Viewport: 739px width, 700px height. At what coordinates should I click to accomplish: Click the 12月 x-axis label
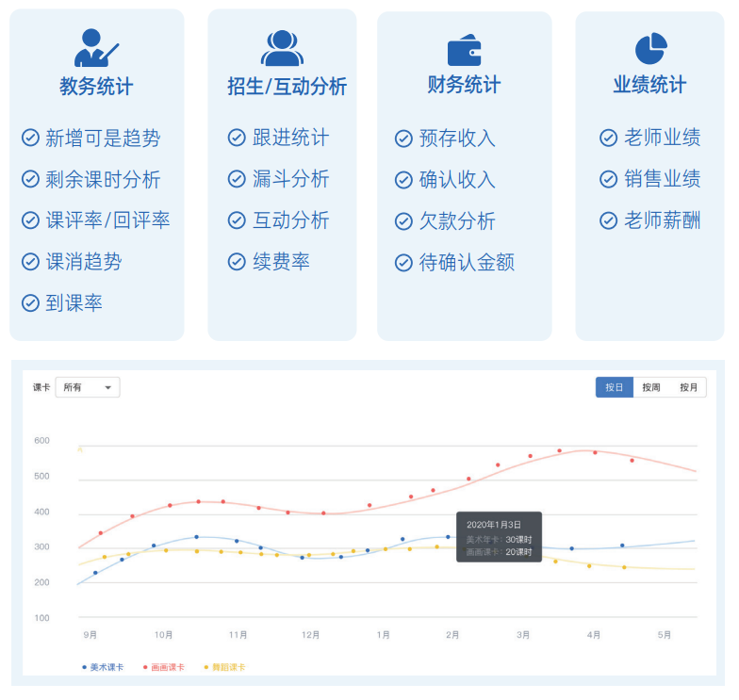point(311,635)
